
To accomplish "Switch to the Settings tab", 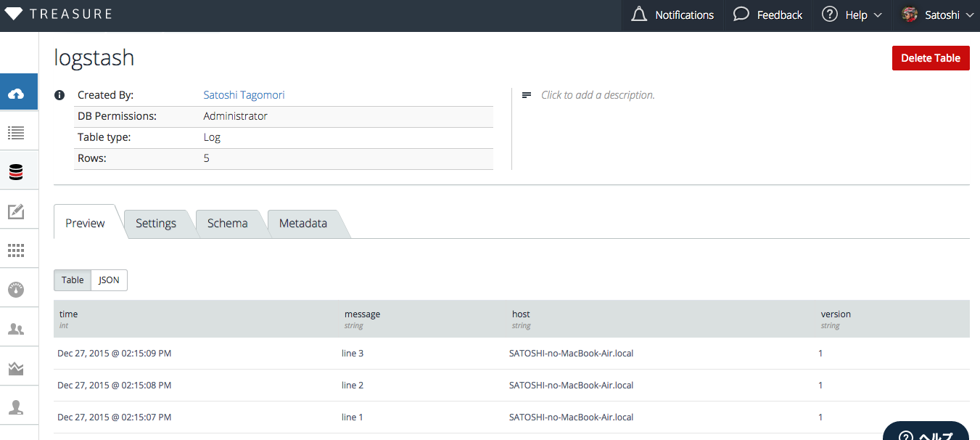I will [x=156, y=224].
